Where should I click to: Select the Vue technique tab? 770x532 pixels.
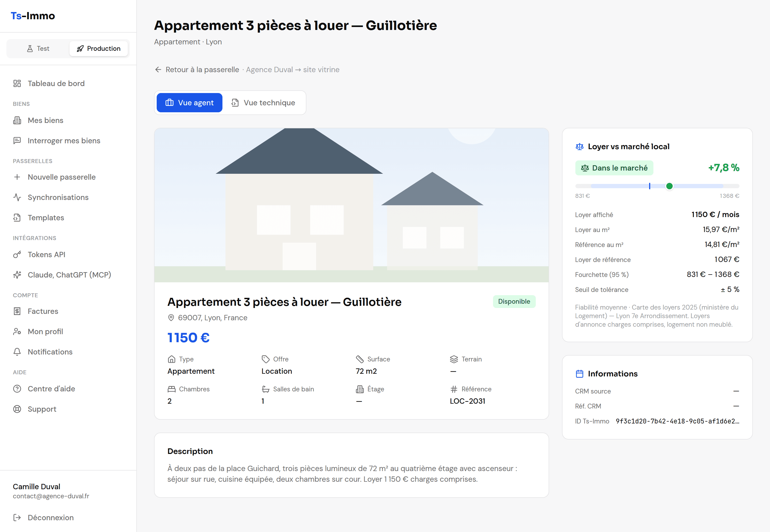263,103
